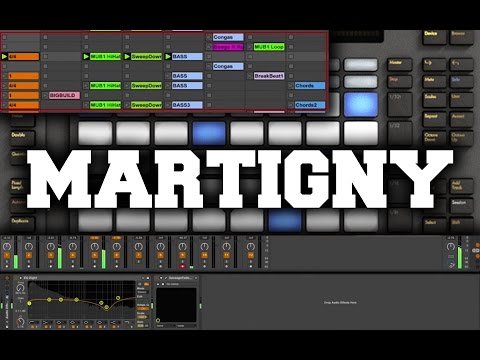This screenshot has width=480, height=360.
Task: Launch the BASS3 clip
Action: coord(187,105)
